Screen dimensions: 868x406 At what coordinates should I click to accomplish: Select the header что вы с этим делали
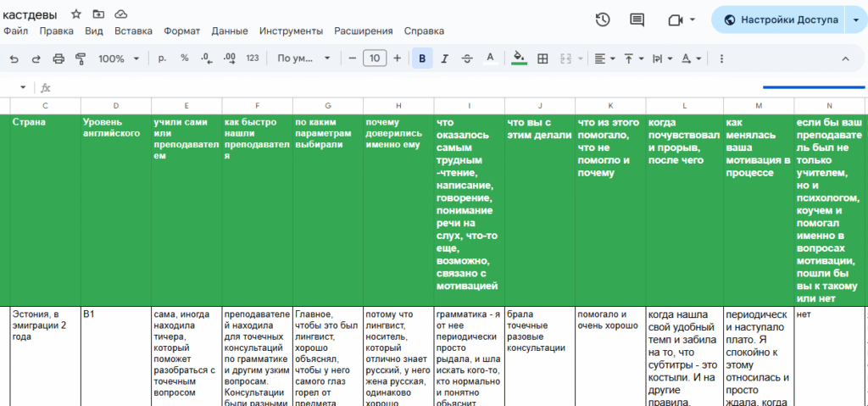pos(540,210)
